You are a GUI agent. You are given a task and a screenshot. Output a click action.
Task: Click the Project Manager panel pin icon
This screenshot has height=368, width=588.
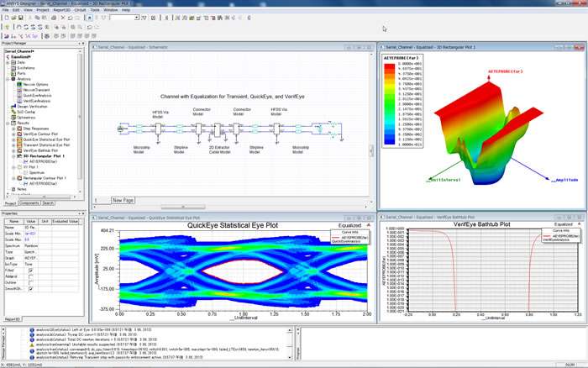coord(79,44)
